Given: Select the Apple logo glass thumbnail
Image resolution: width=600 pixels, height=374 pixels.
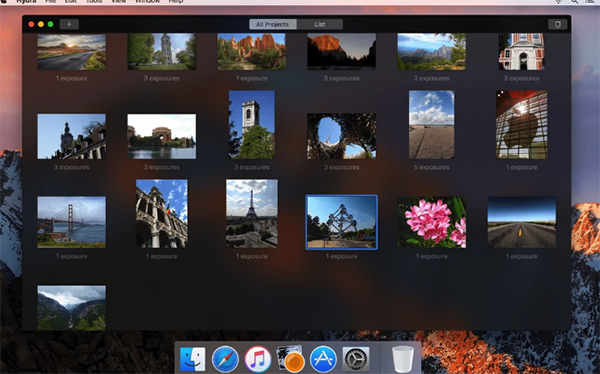Looking at the screenshot, I should click(522, 124).
